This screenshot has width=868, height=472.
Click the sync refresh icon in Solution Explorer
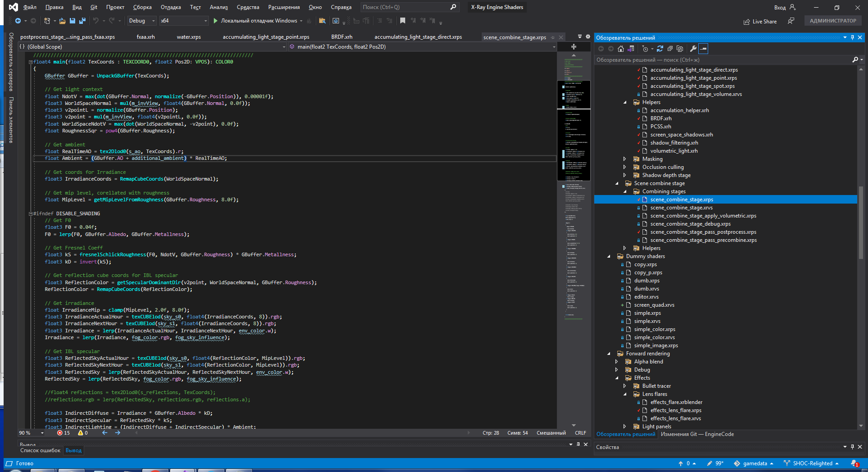[660, 49]
